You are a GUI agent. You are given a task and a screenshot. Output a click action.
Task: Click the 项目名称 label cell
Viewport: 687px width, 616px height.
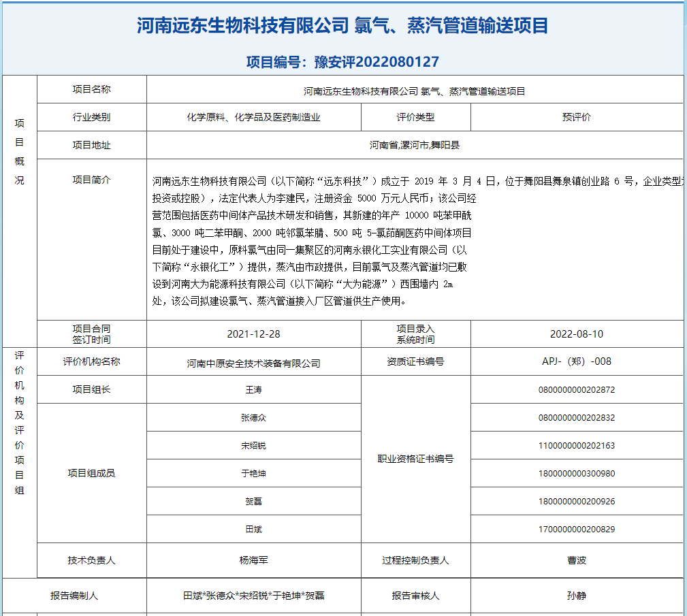click(91, 89)
